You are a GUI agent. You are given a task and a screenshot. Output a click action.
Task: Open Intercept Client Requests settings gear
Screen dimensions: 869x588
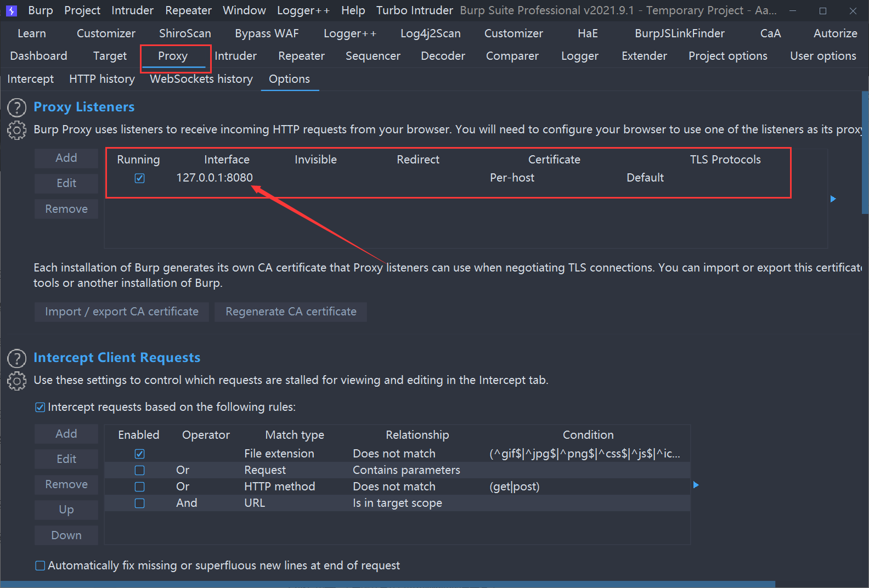point(16,381)
